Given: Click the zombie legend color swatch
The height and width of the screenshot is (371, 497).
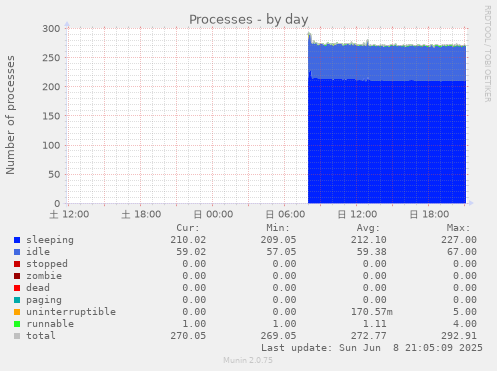Looking at the screenshot, I should coord(17,276).
